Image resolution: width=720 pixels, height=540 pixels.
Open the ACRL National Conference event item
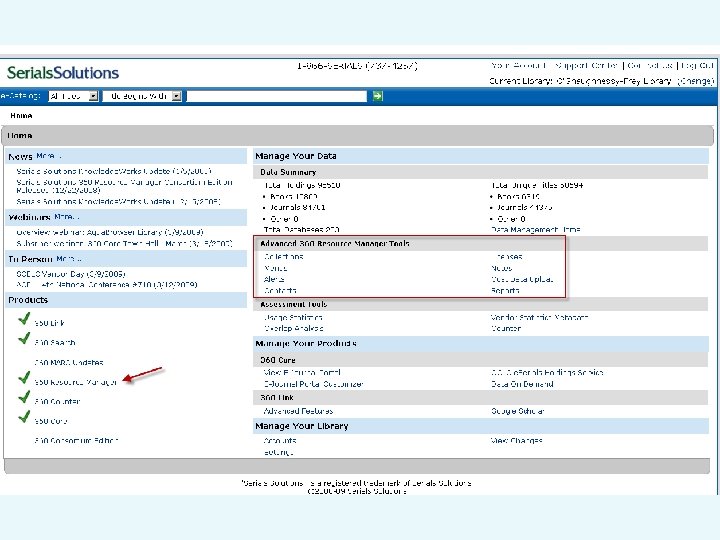coord(107,285)
